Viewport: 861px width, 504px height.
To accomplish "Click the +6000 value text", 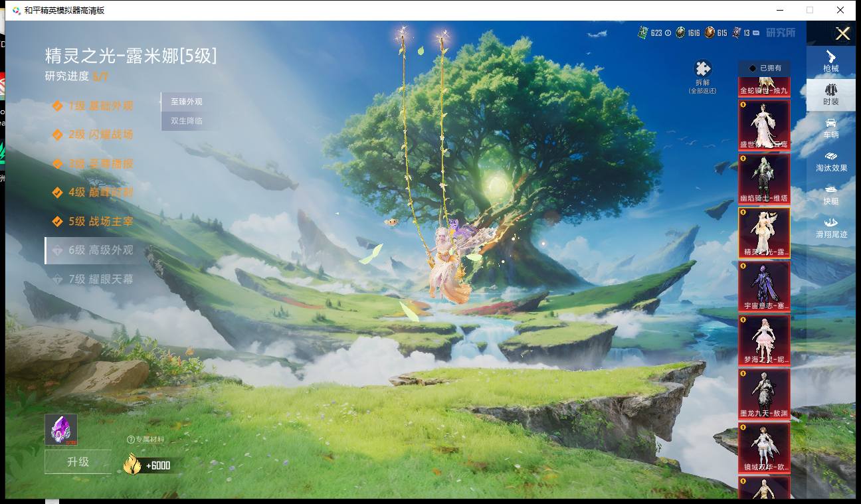I will pos(158,465).
